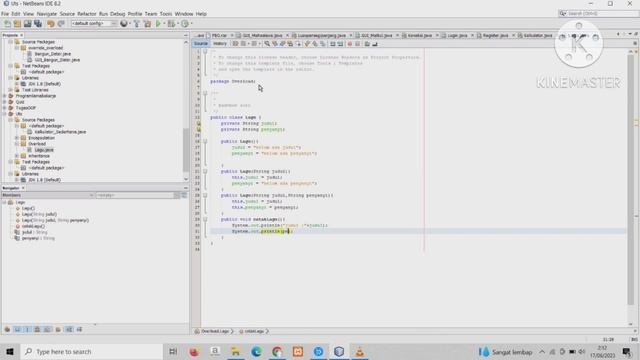This screenshot has width=640, height=360.
Task: Toggle the Sort by Name button in Navigator
Action: point(69,329)
